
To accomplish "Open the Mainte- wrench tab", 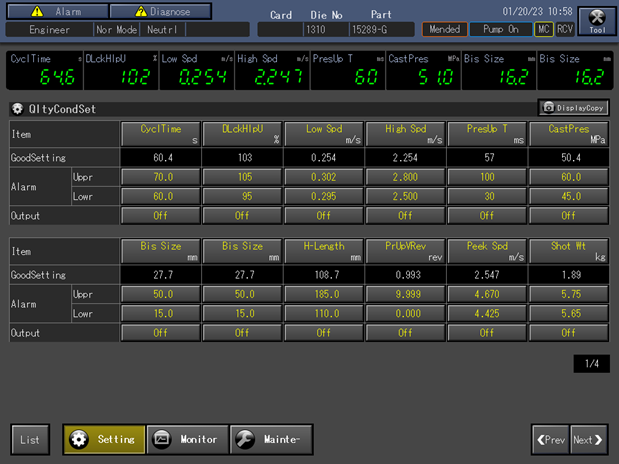I will click(x=271, y=439).
